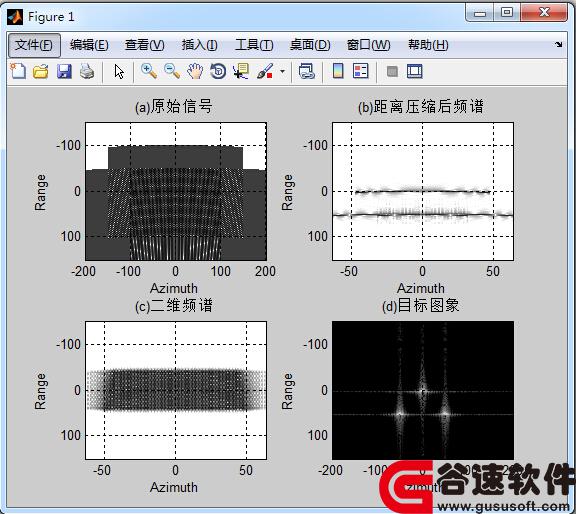
Task: Click the (a)原始信号 plot area
Action: [x=176, y=191]
